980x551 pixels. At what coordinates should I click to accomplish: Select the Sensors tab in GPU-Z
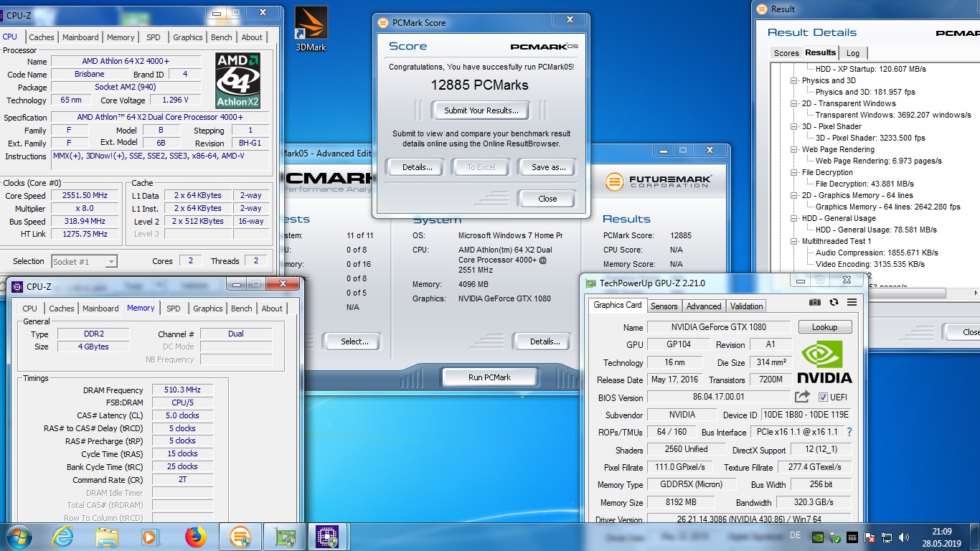pyautogui.click(x=664, y=306)
